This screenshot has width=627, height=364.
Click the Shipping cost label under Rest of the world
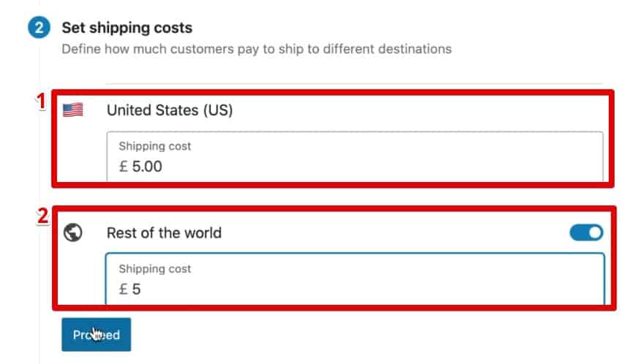pos(155,269)
